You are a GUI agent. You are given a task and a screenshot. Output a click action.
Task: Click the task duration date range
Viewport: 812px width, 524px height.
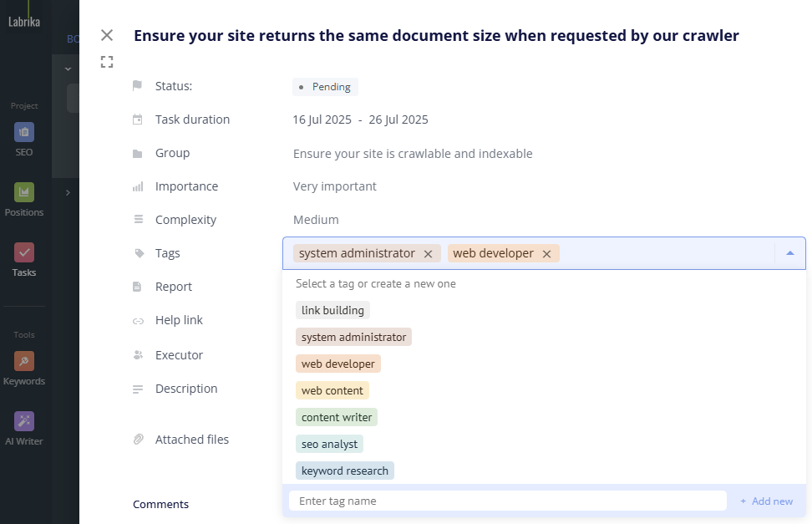click(x=360, y=120)
